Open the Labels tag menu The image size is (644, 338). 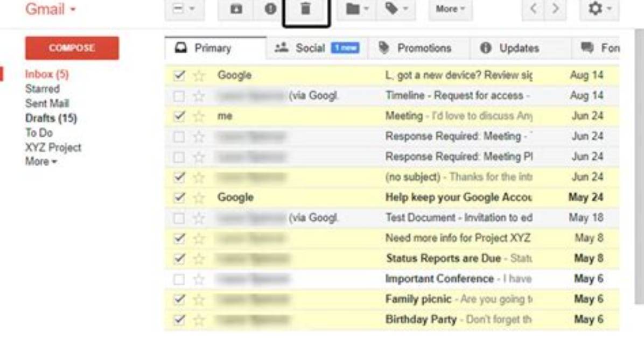pyautogui.click(x=396, y=9)
